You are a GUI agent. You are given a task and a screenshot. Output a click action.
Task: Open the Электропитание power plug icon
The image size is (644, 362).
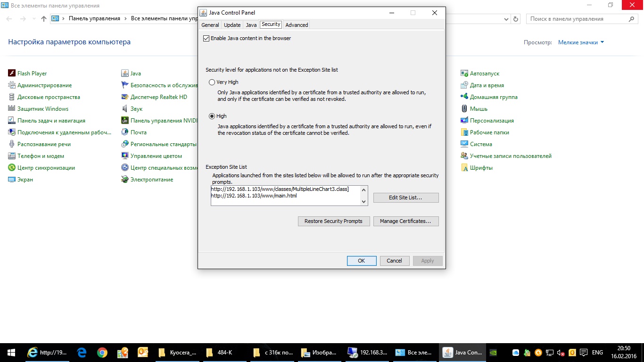tap(125, 179)
